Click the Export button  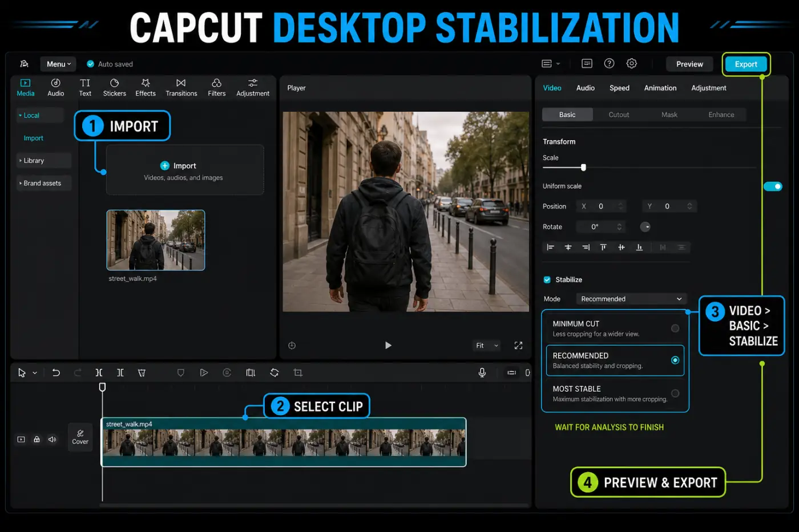pyautogui.click(x=746, y=64)
